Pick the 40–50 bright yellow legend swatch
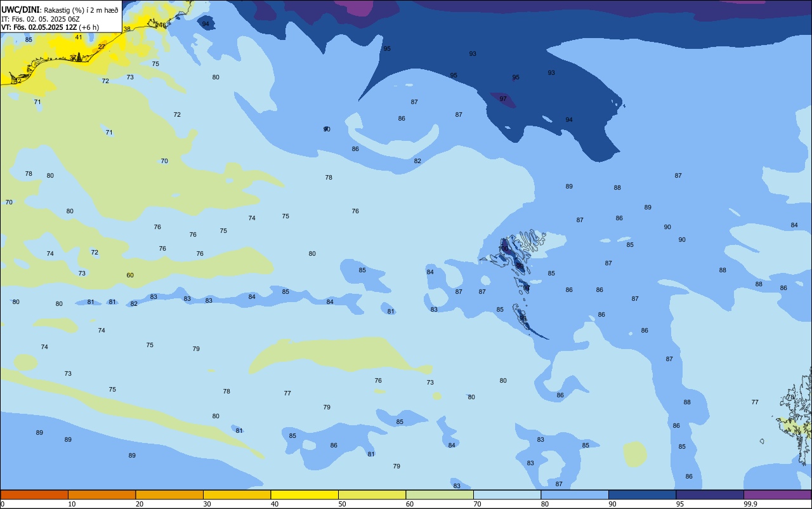Viewport: 812px width, 509px height. pos(304,494)
